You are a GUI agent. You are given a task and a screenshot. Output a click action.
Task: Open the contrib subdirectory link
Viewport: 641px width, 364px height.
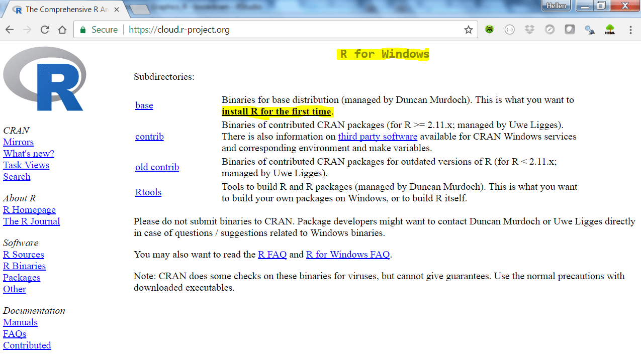pyautogui.click(x=149, y=137)
